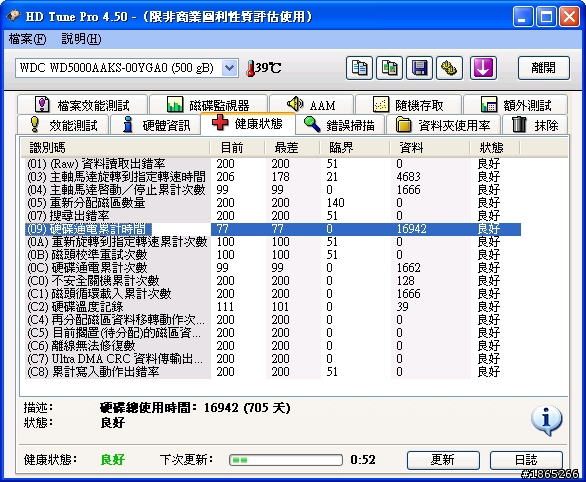Click the 最差 column header
586x482 pixels.
(292, 148)
